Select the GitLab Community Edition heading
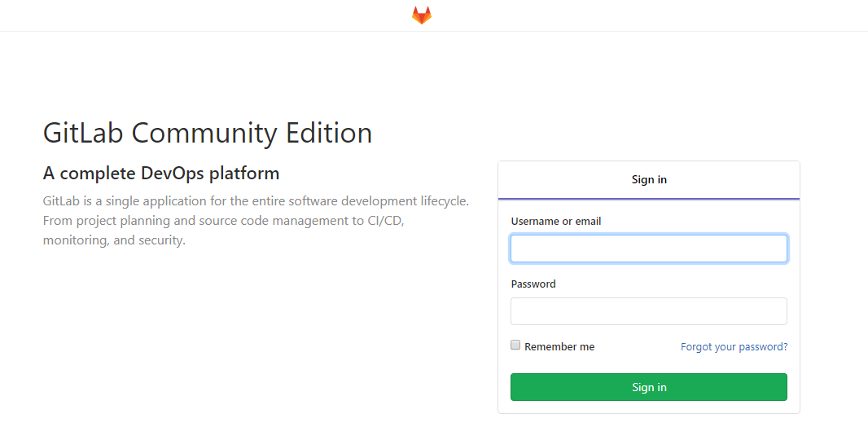Image resolution: width=868 pixels, height=440 pixels. click(x=208, y=133)
